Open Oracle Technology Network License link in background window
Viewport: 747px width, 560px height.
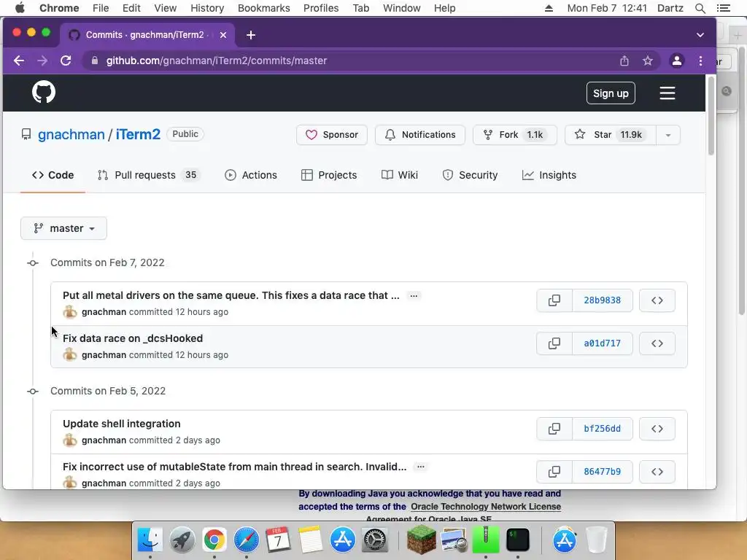(x=486, y=507)
